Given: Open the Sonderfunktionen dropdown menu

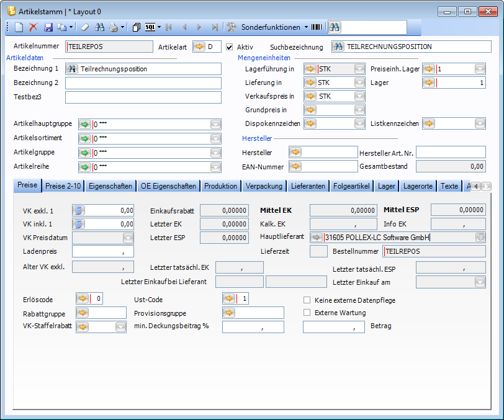Looking at the screenshot, I should pyautogui.click(x=271, y=27).
